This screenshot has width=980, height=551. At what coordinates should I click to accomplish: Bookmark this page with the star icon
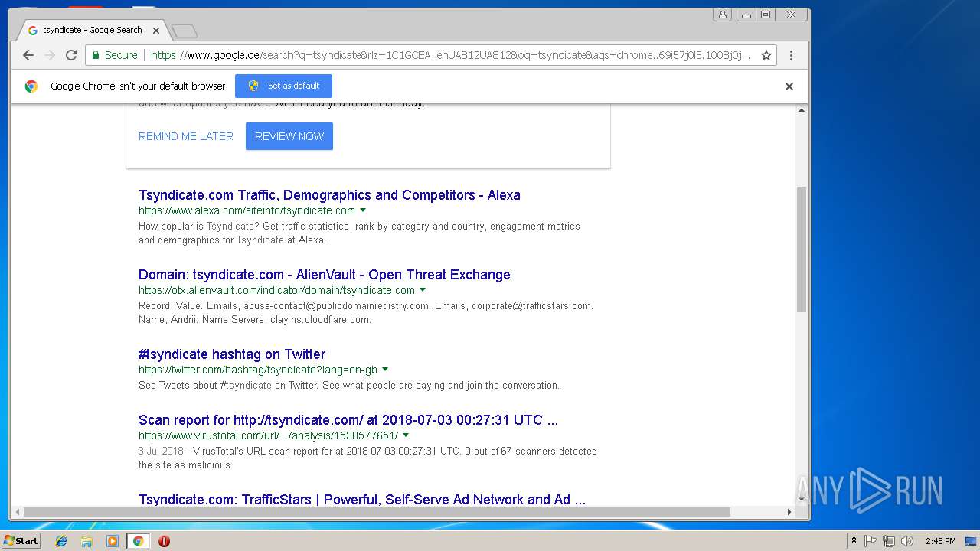point(766,55)
